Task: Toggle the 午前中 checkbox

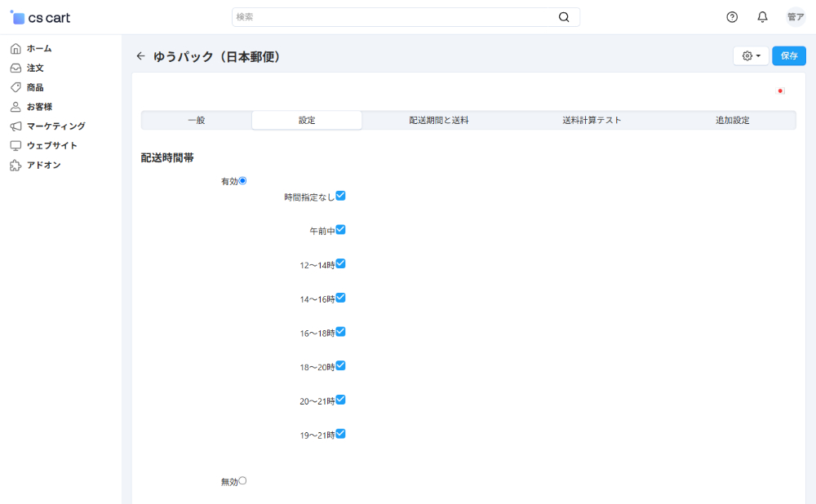Action: pyautogui.click(x=341, y=230)
